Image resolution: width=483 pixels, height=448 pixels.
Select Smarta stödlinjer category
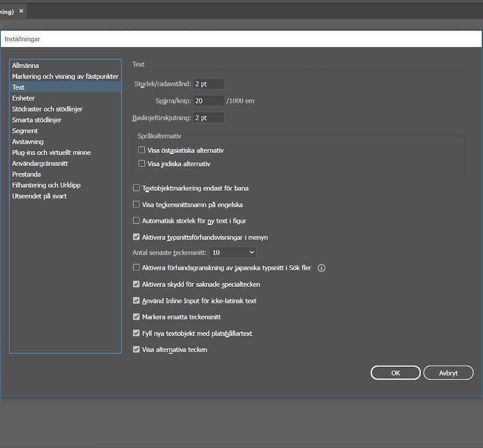(x=65, y=120)
